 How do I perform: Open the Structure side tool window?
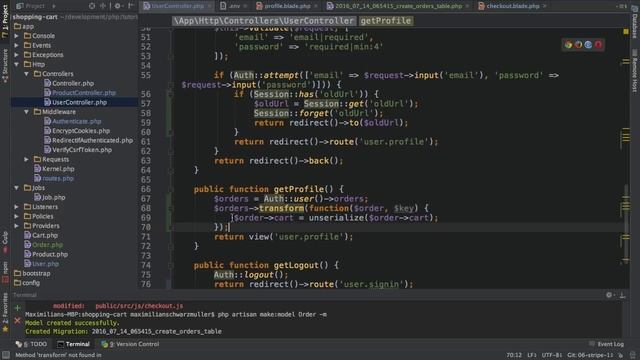click(5, 65)
